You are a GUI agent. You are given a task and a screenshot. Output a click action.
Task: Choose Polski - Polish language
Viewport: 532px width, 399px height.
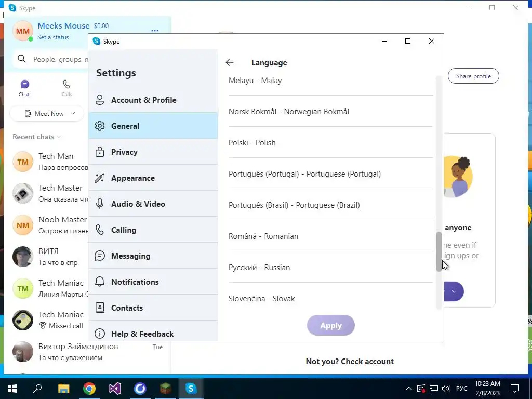pyautogui.click(x=331, y=143)
